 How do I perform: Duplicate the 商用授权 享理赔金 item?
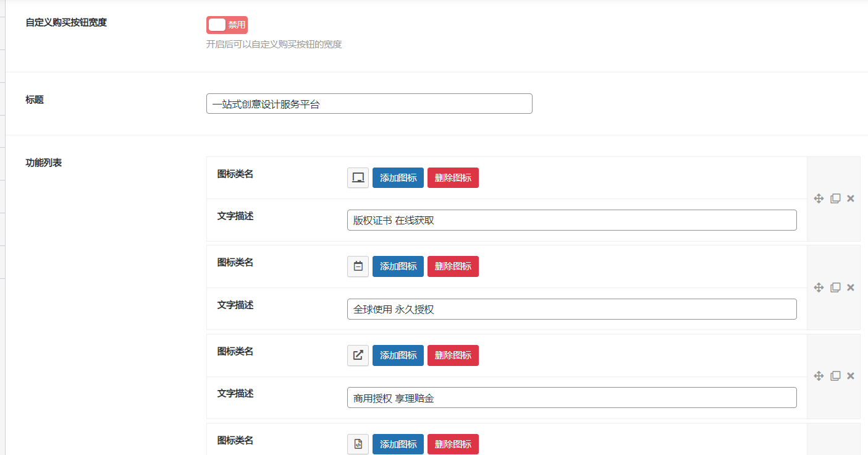835,376
